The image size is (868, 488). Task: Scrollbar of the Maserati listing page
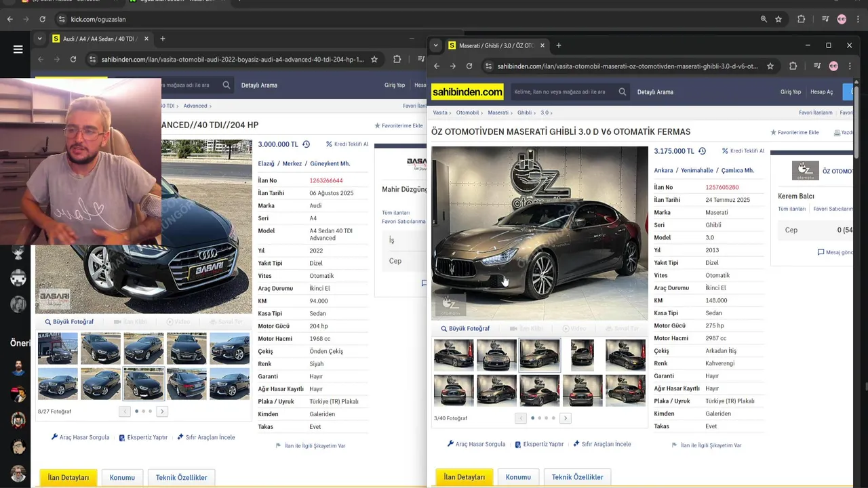pos(856,122)
